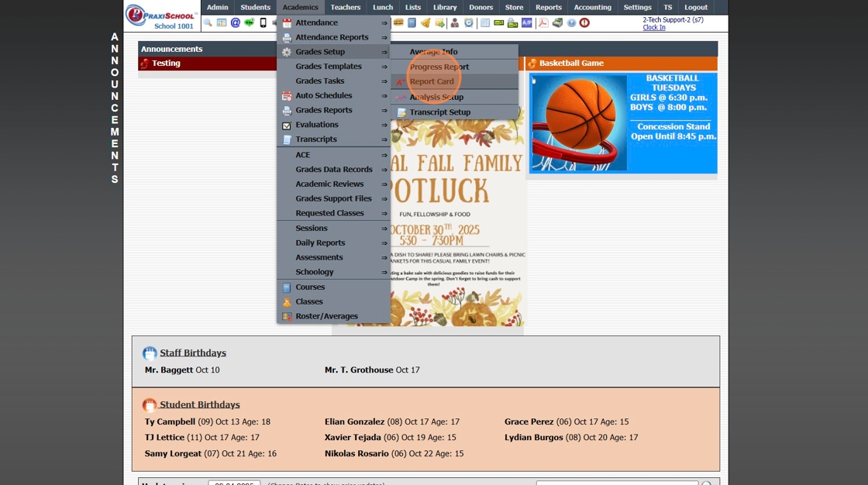This screenshot has width=868, height=485.
Task: Click the icon beside Basketball Game heading
Action: [532, 63]
